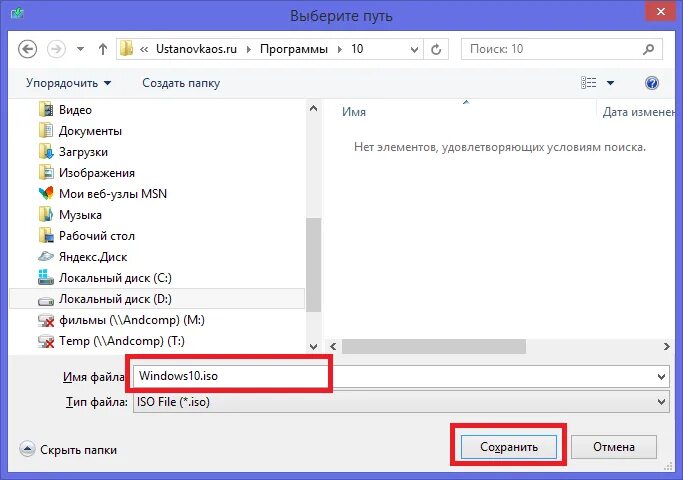Select Программы in the address path
Viewport: 683px width, 480px height.
(x=294, y=49)
